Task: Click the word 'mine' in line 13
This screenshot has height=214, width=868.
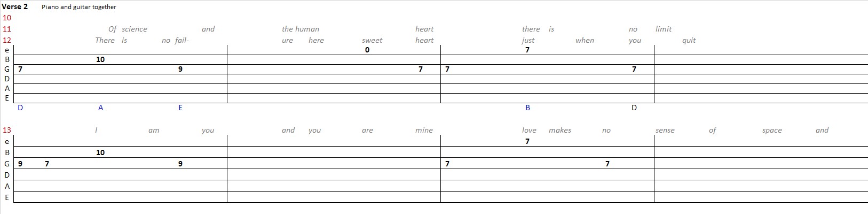Action: 424,130
